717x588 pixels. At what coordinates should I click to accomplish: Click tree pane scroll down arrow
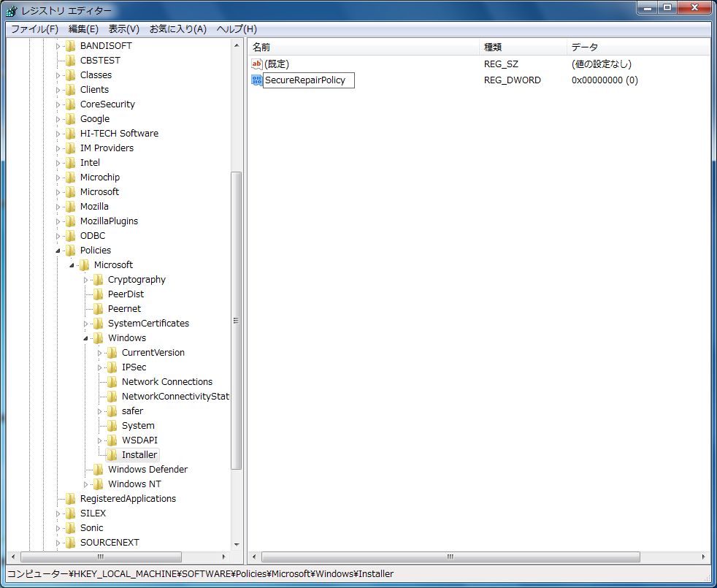pyautogui.click(x=237, y=544)
